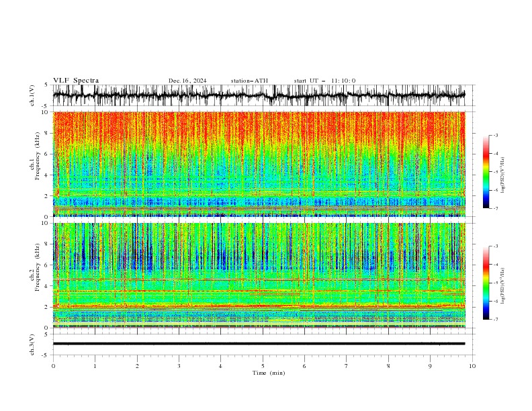
Task: Click the "8" minute tick on Time axis
Action: coord(388,366)
